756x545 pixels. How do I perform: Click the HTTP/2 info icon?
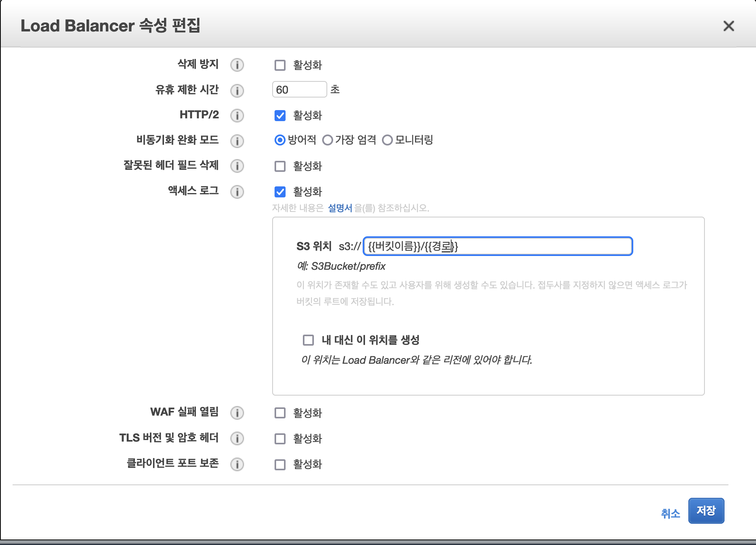point(237,116)
